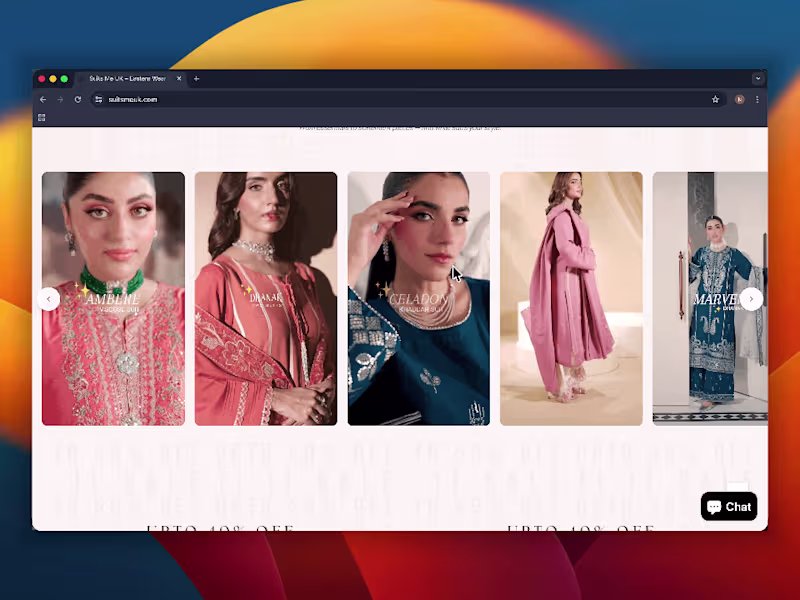The image size is (800, 600).
Task: Close the Suits Me UK tab
Action: 179,79
